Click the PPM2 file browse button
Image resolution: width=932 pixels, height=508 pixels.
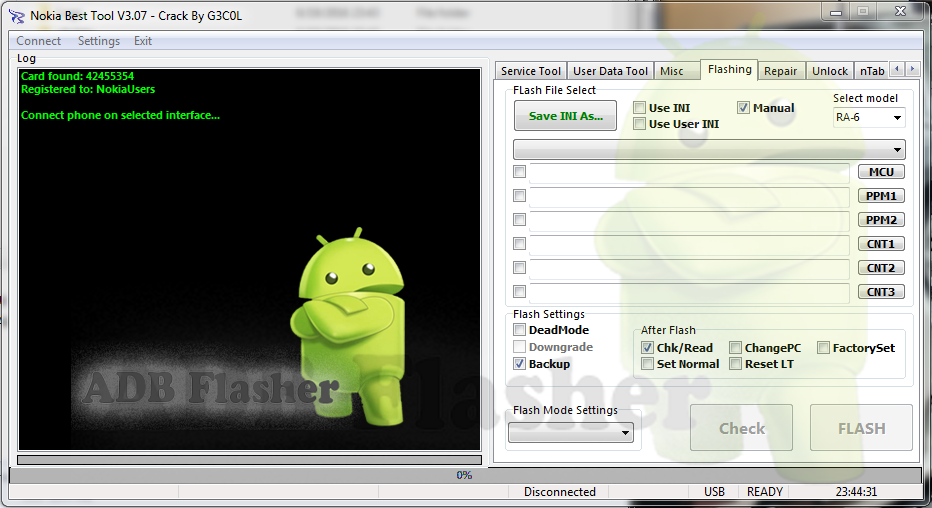tap(881, 220)
